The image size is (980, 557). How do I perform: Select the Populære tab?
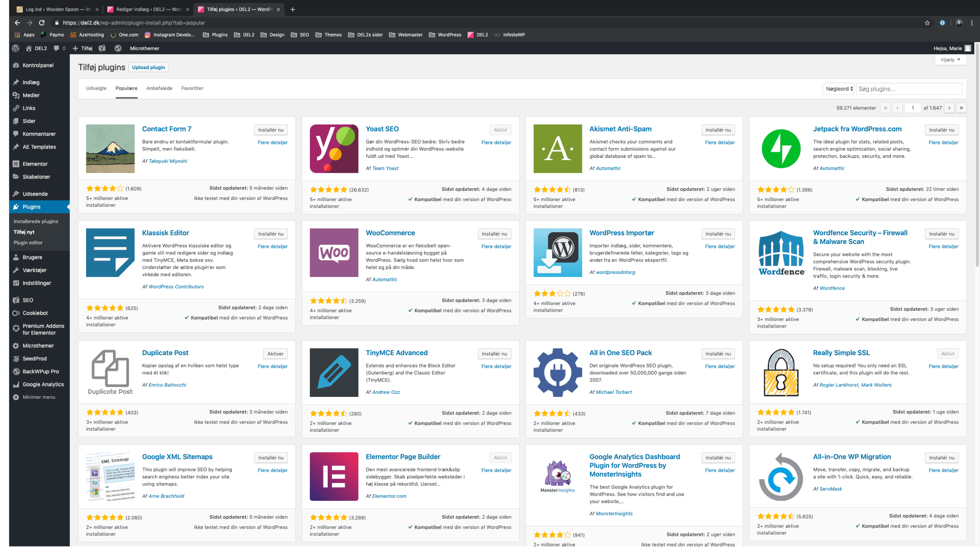coord(126,88)
